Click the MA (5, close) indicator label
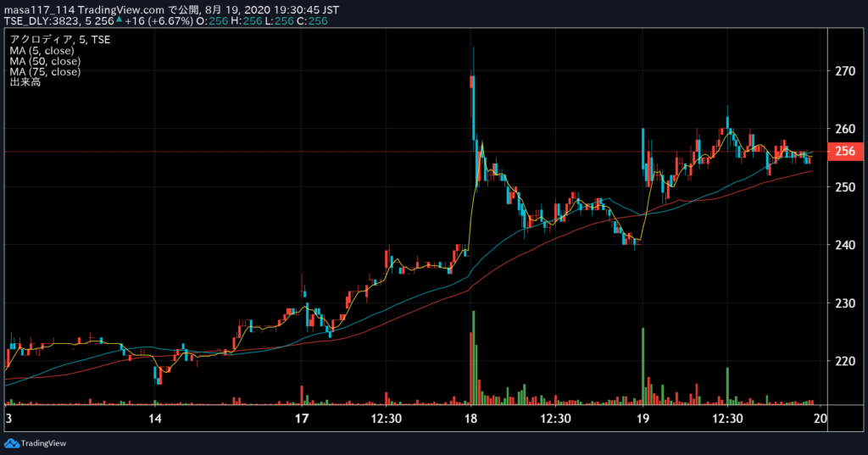 pos(42,50)
